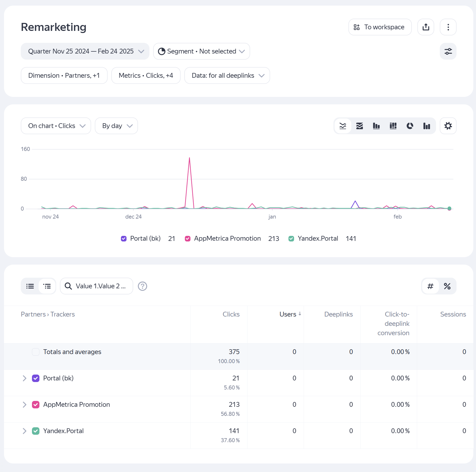Expand the Yandex.Portal row
Image resolution: width=476 pixels, height=472 pixels.
pyautogui.click(x=25, y=431)
